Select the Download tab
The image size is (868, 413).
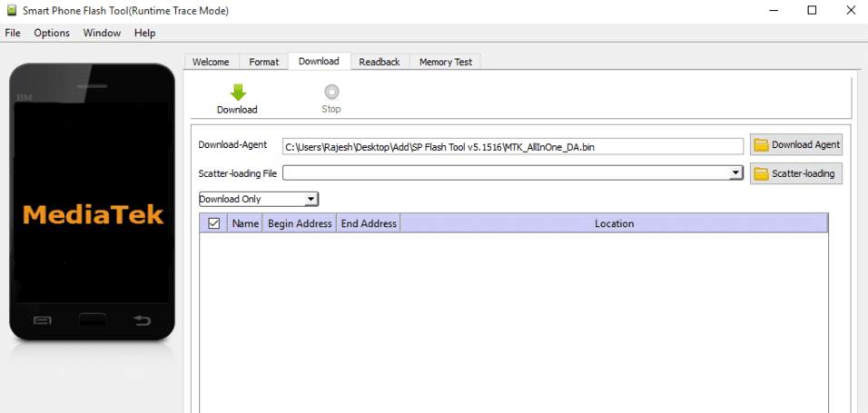click(x=319, y=61)
